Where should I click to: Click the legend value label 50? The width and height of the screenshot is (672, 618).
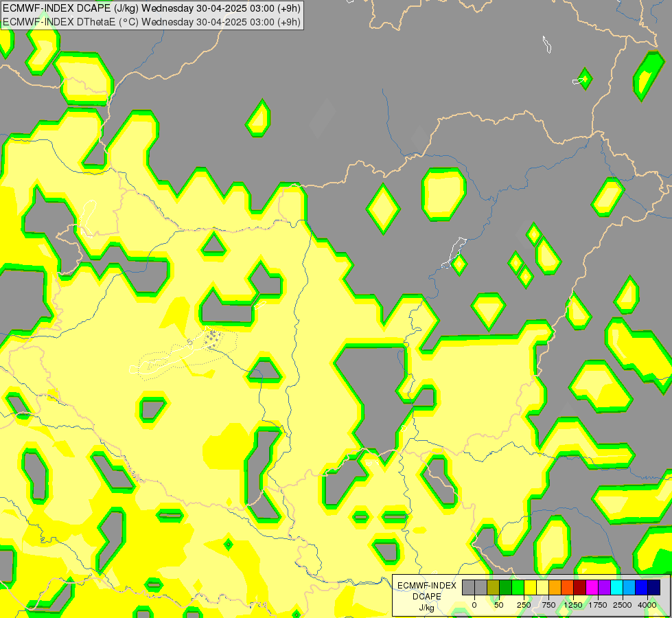pyautogui.click(x=499, y=605)
